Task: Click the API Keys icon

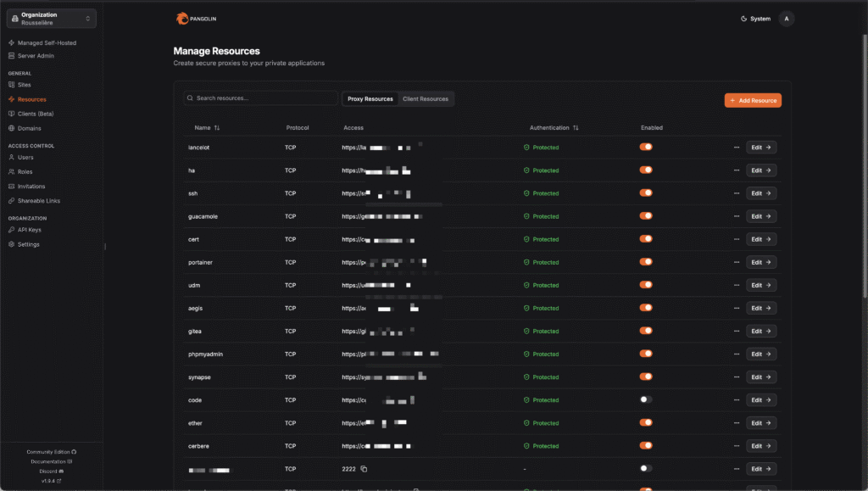Action: [11, 230]
